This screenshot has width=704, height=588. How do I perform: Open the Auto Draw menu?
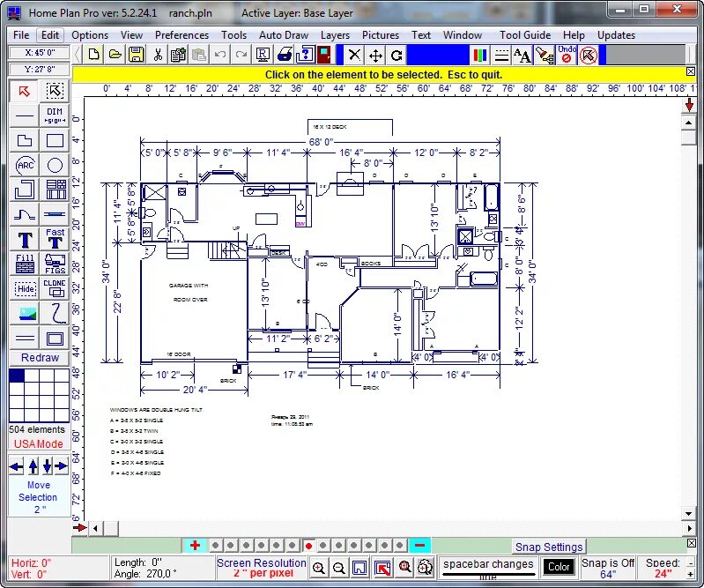pyautogui.click(x=284, y=35)
